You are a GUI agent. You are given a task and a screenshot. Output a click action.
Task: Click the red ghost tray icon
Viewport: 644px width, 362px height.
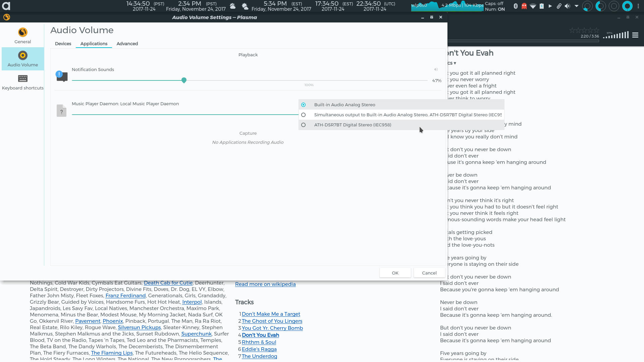[524, 6]
